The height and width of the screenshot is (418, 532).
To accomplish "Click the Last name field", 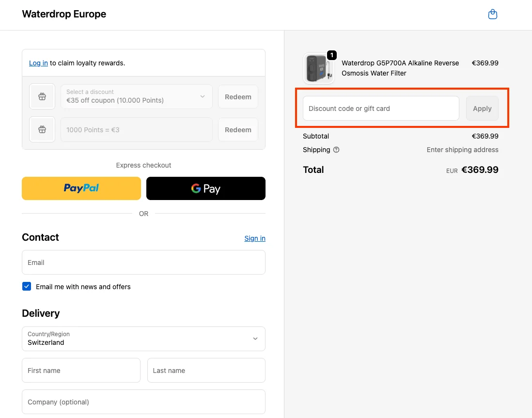I will pyautogui.click(x=206, y=370).
